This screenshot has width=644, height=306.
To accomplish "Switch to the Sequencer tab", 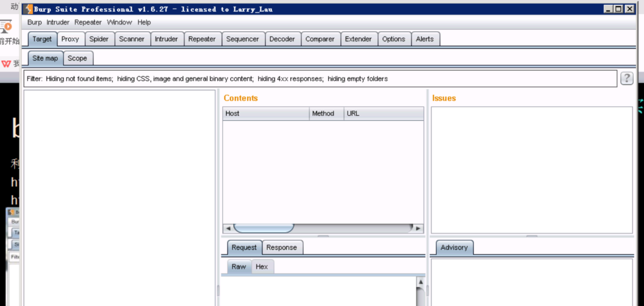I will click(243, 39).
